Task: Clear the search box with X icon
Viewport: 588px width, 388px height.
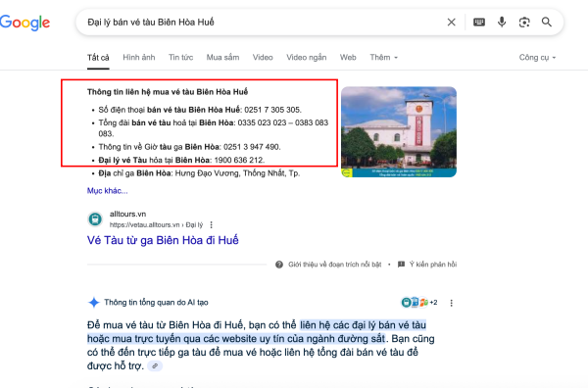Action: tap(452, 23)
